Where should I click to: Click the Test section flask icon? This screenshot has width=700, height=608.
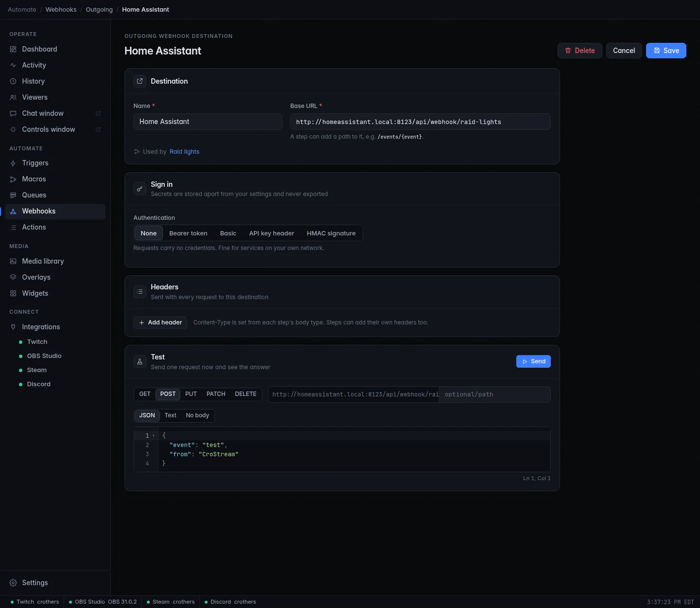[x=140, y=361]
